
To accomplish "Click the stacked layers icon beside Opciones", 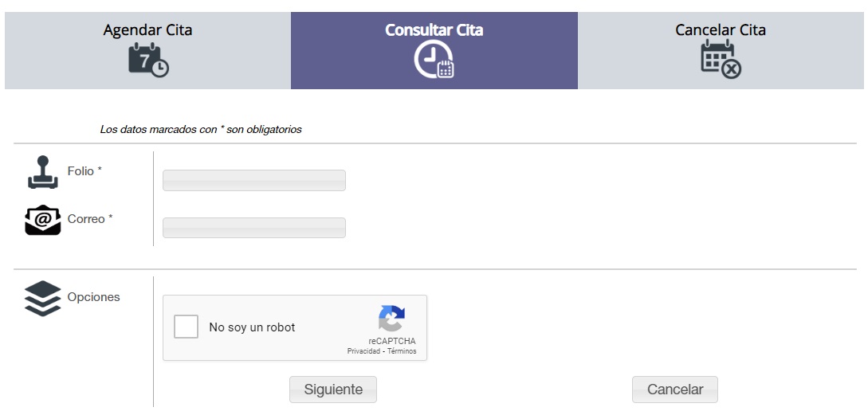I will tap(43, 298).
